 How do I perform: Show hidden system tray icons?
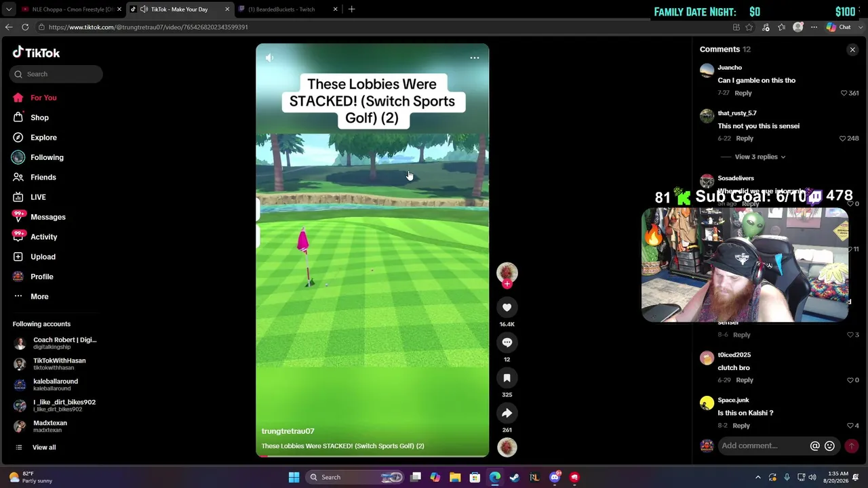pos(758,477)
